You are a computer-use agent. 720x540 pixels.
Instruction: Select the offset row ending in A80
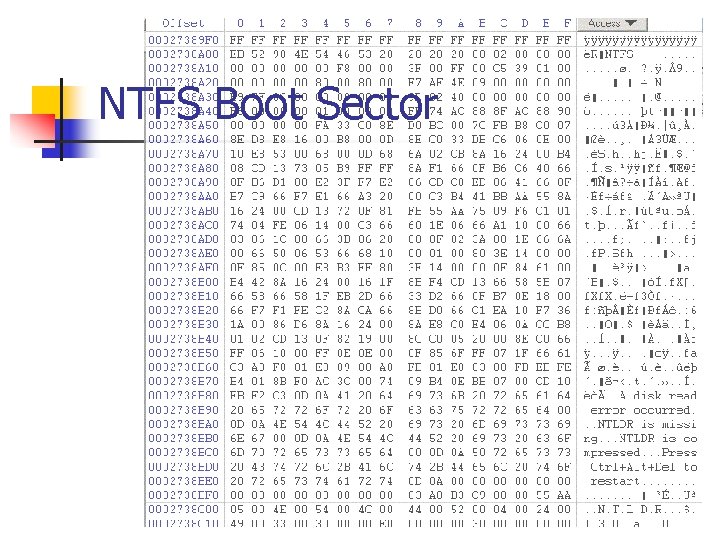[183, 168]
